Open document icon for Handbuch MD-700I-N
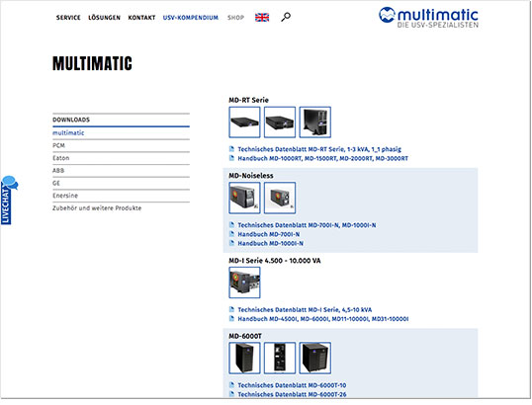This screenshot has width=532, height=405. 232,233
